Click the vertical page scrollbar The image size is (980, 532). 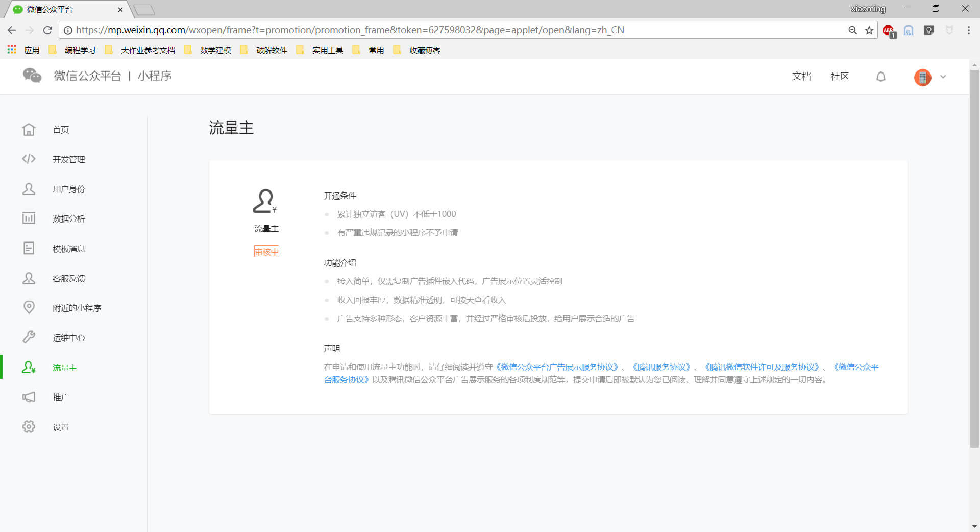(974, 259)
